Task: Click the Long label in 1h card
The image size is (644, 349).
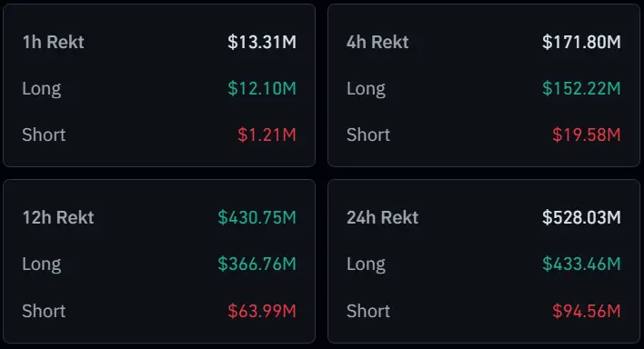Action: [x=42, y=89]
